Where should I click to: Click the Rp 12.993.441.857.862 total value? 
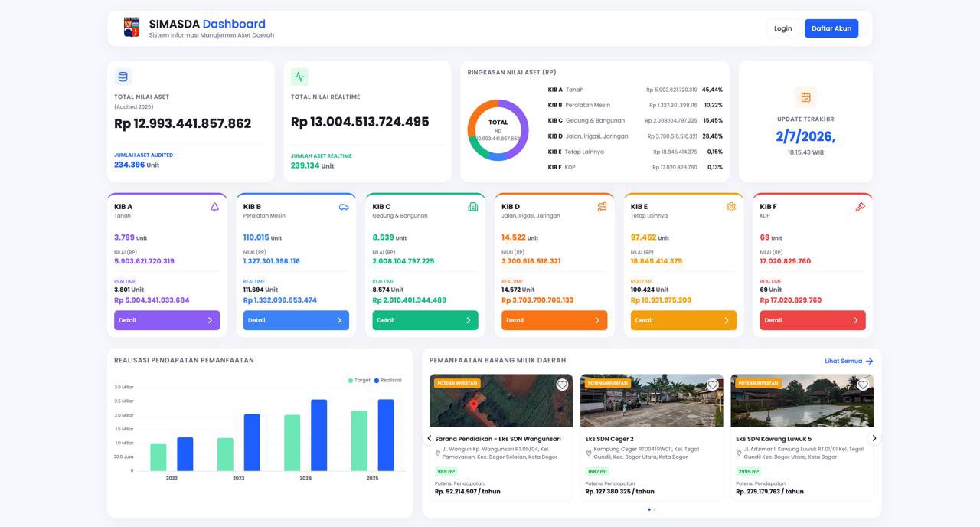click(182, 123)
